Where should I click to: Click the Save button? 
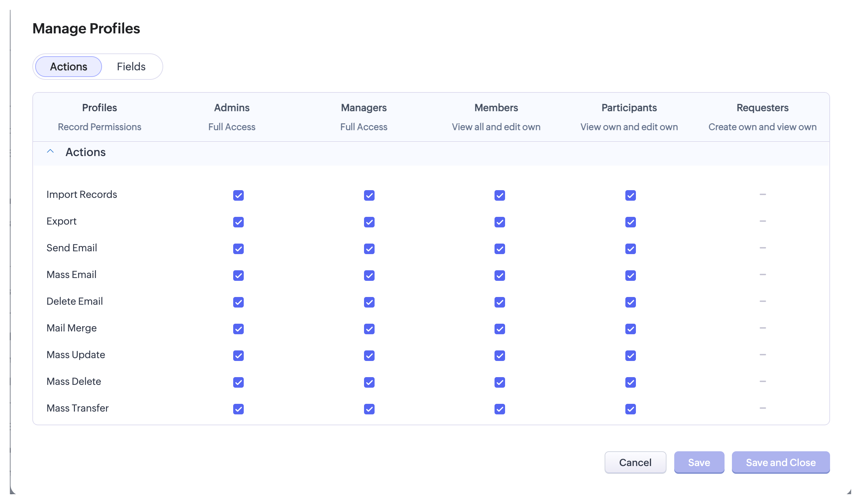(x=699, y=462)
